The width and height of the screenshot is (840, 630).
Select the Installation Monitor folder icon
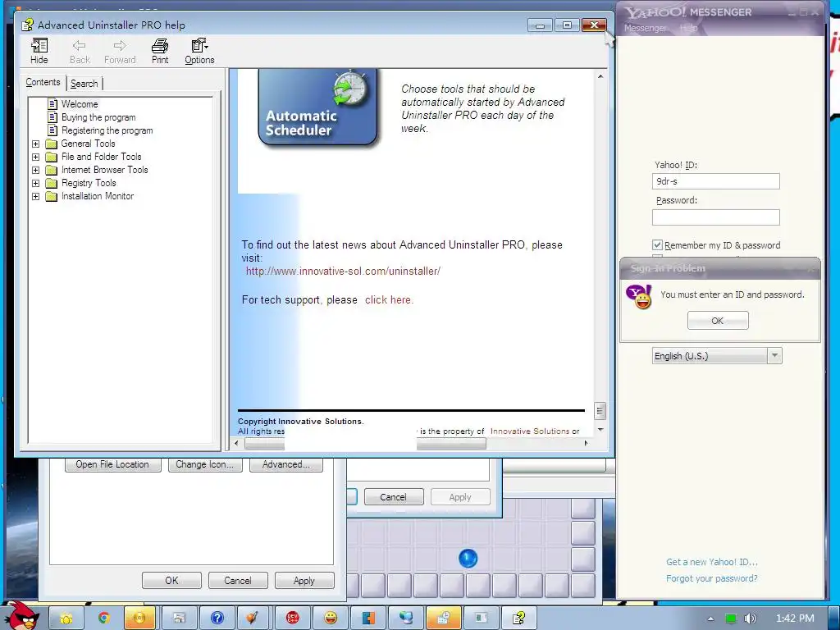(x=52, y=196)
